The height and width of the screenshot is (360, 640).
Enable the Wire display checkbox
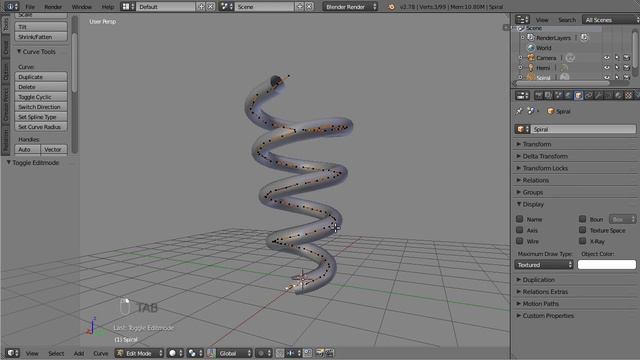519,241
